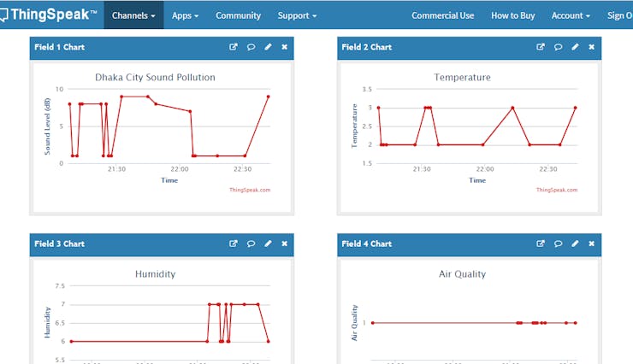Click ThingSpeak.com link under Sound Pollution chart
Image resolution: width=633 pixels, height=364 pixels.
pyautogui.click(x=250, y=190)
